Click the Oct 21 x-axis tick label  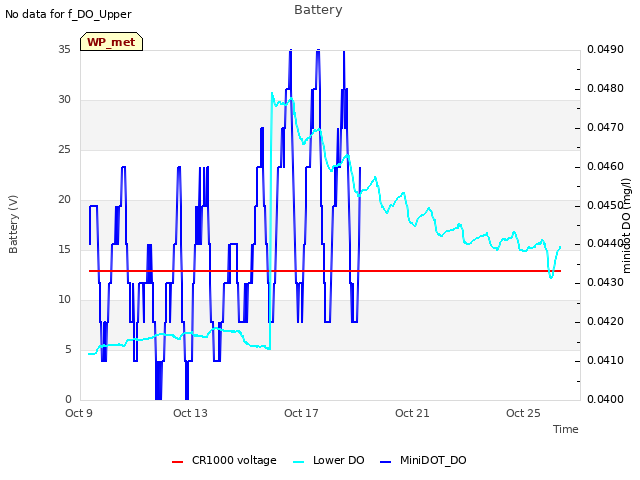(412, 413)
